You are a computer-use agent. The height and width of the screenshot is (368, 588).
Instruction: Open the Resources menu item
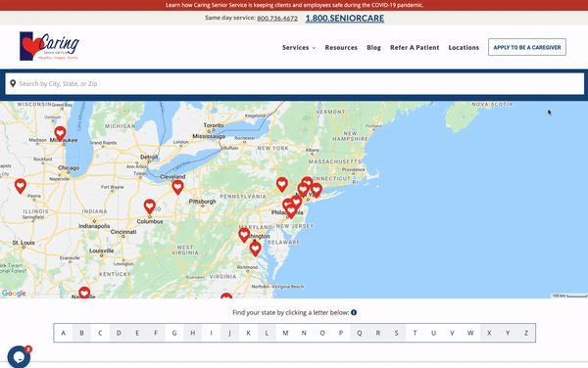pos(341,48)
